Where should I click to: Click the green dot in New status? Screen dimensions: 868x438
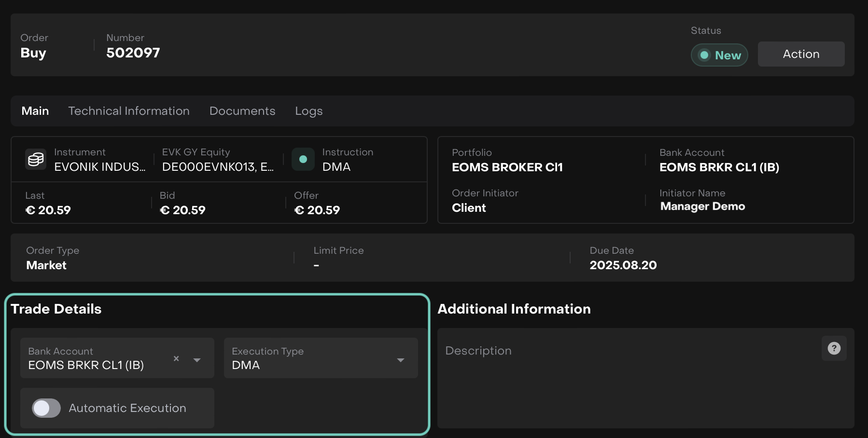[704, 55]
